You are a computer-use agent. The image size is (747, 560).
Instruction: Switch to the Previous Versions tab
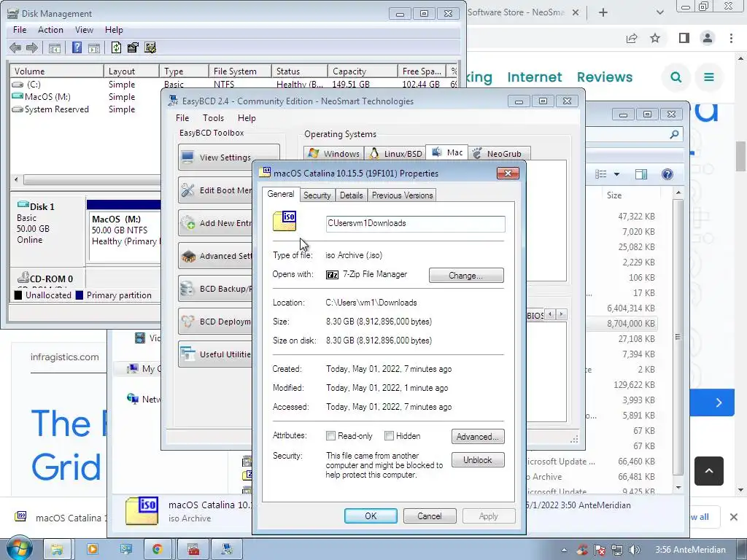click(402, 195)
